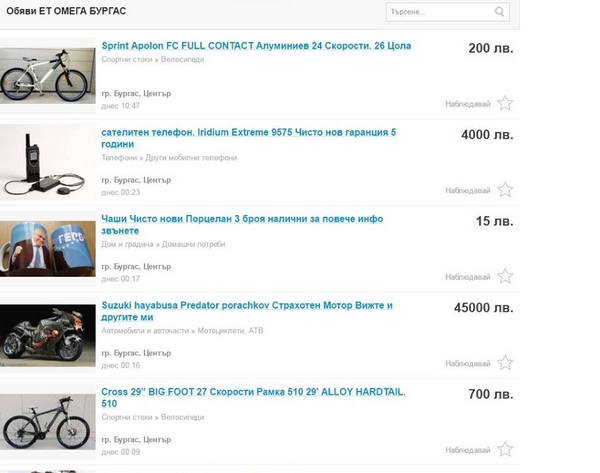Screen dimensions: 600x473
Task: Click Наблюдавай on the 200 лв. listing
Action: [468, 104]
